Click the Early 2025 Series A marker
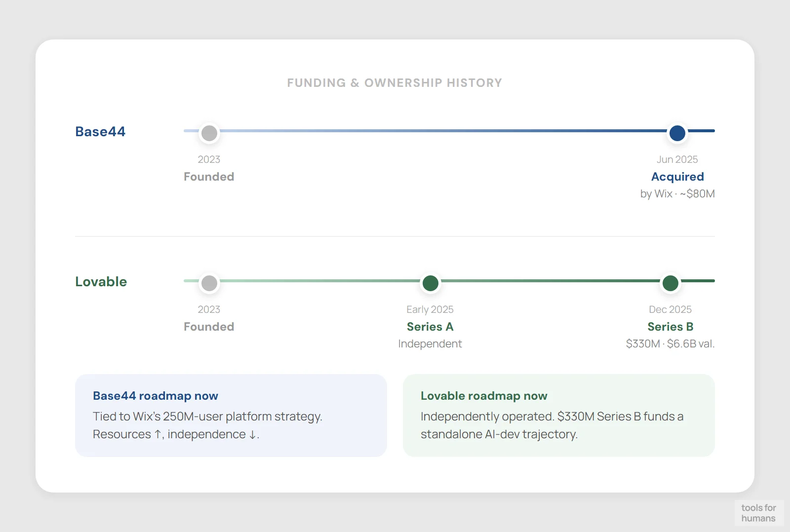The width and height of the screenshot is (790, 532). point(430,283)
